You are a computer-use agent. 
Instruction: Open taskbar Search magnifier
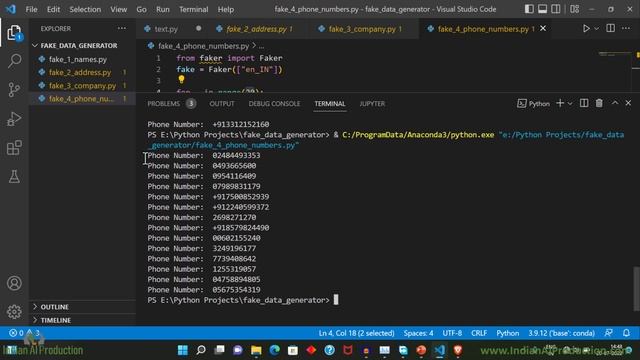201,350
